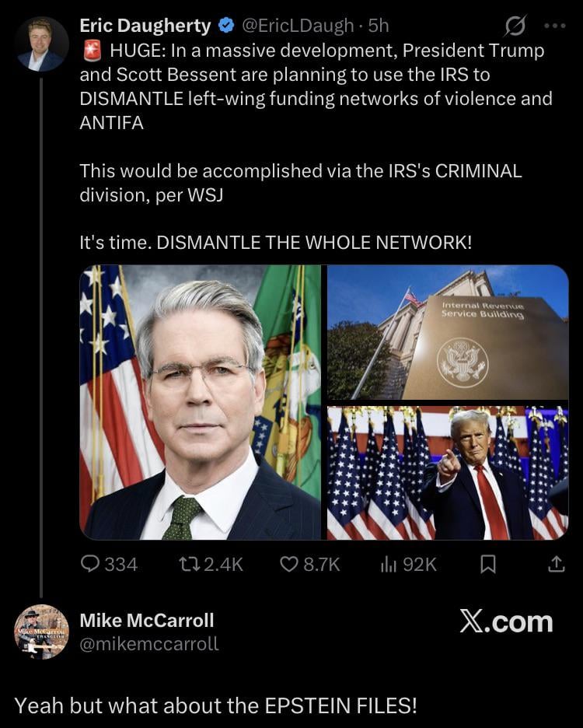Like the tweet with 8.7K likes
The width and height of the screenshot is (583, 728).
coord(310,564)
